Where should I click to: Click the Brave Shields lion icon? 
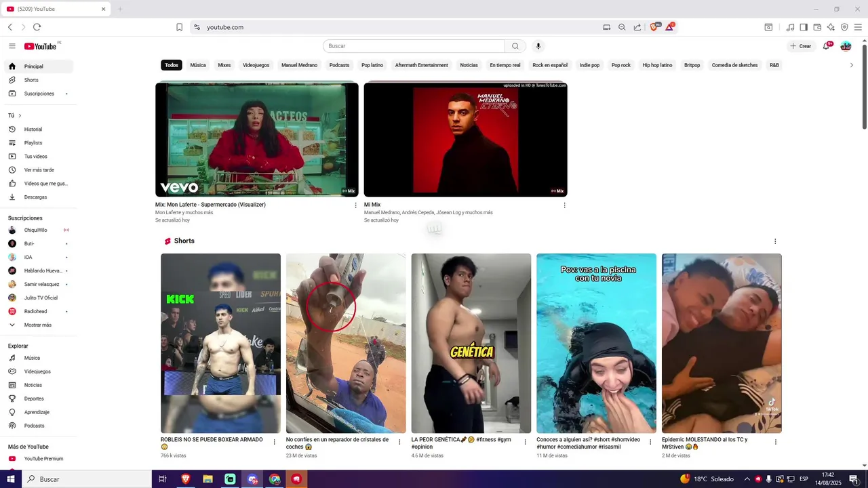(x=654, y=27)
